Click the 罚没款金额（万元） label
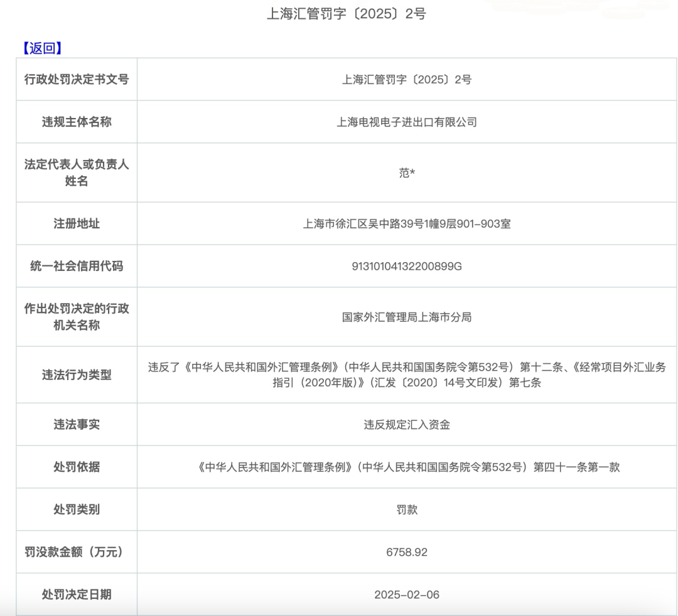 click(x=77, y=552)
